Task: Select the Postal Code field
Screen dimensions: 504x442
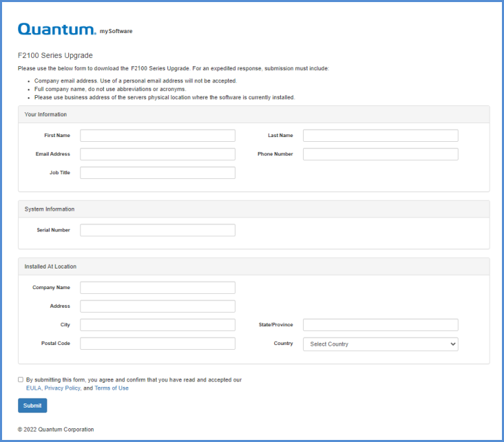Action: (x=157, y=344)
